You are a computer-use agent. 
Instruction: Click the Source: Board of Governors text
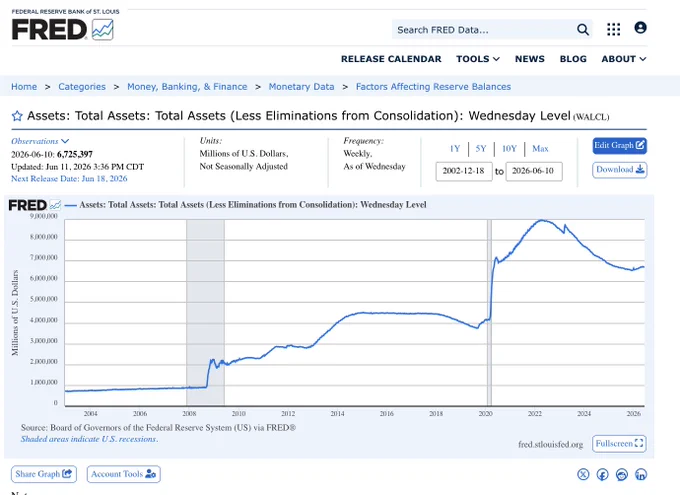[x=158, y=428]
